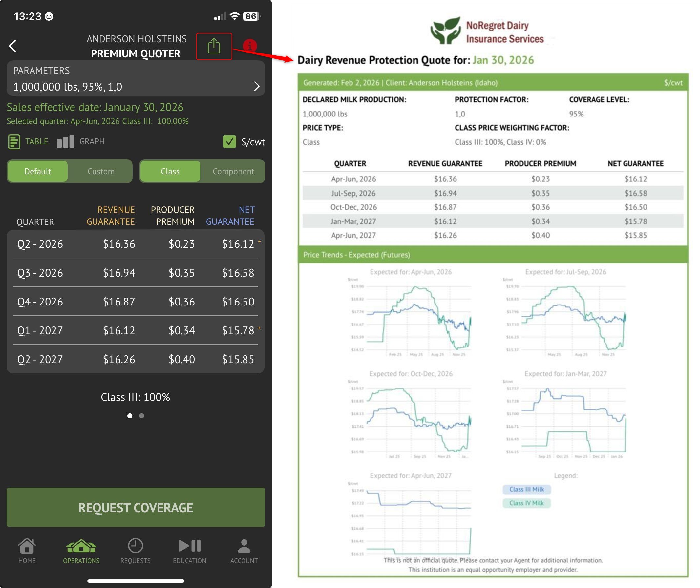This screenshot has height=588, width=700.
Task: Select the Default segment
Action: tap(38, 171)
